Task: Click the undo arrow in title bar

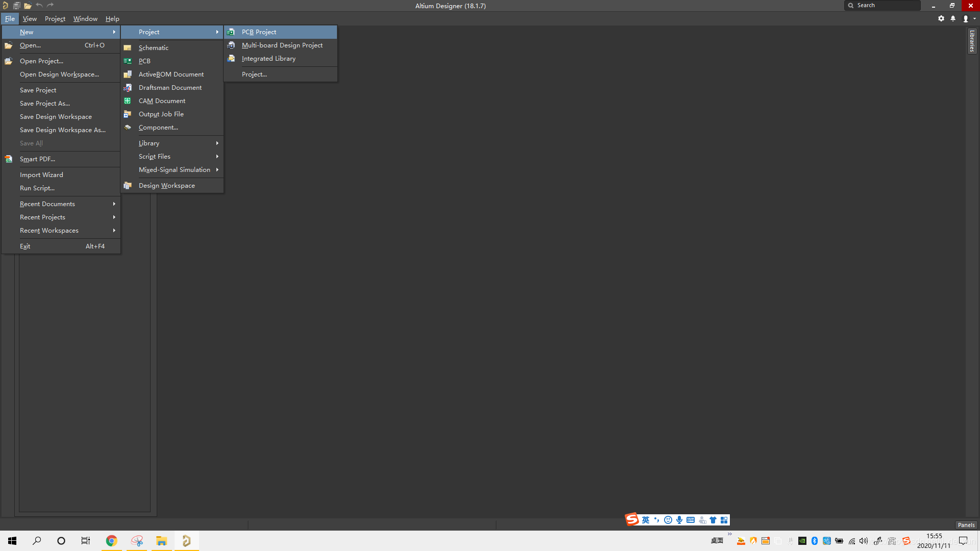Action: click(x=39, y=5)
